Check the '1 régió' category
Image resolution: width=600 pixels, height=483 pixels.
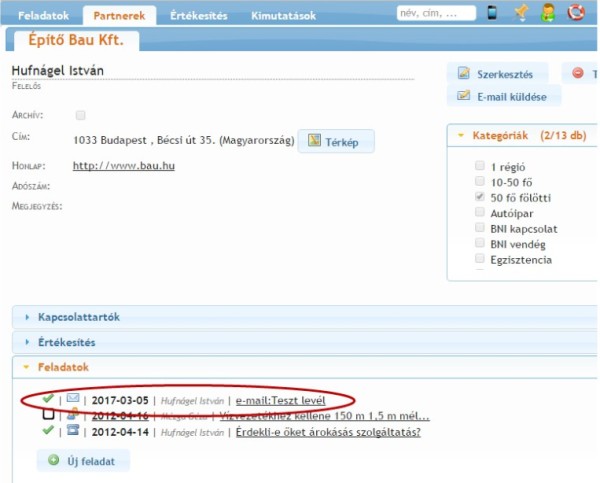click(481, 165)
